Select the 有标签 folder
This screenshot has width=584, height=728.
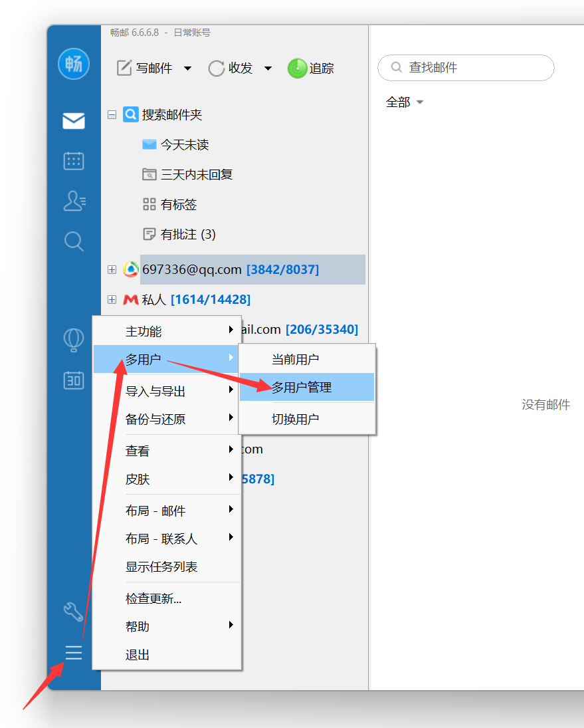click(169, 204)
